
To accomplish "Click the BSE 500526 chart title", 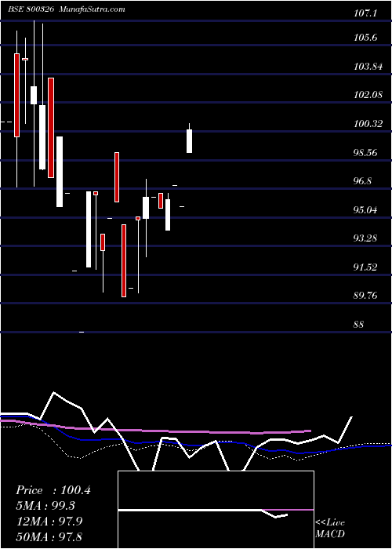I will coord(31,9).
